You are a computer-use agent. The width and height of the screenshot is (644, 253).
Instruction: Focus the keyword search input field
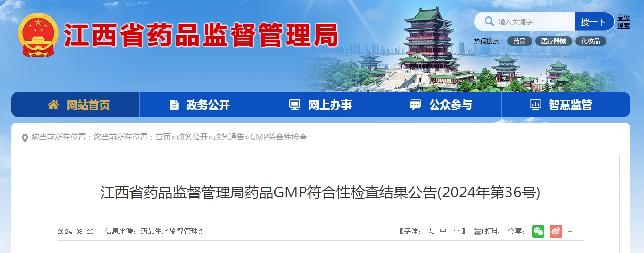coord(534,22)
